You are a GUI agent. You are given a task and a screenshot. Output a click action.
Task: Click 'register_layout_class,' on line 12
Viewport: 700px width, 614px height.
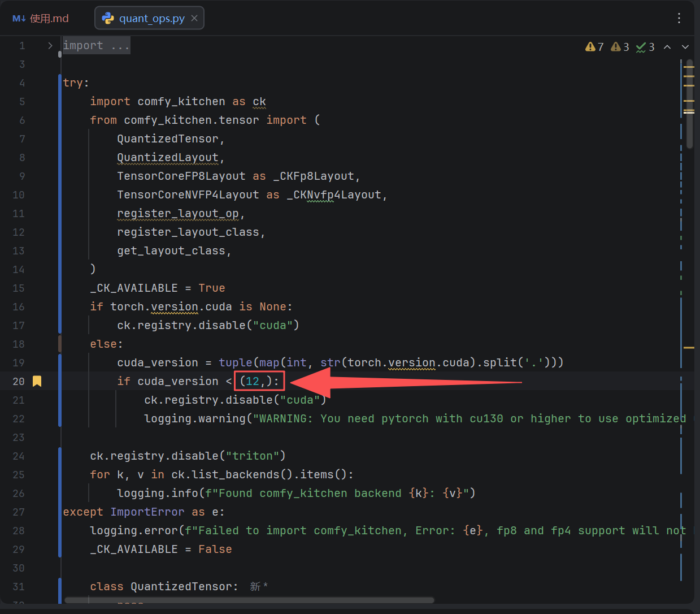(191, 232)
